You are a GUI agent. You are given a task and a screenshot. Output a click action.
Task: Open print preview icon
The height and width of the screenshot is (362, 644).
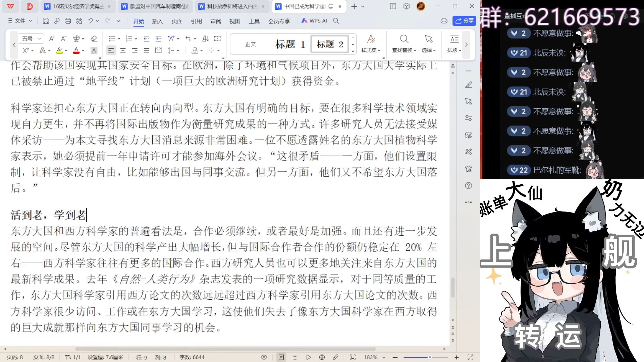(x=79, y=21)
